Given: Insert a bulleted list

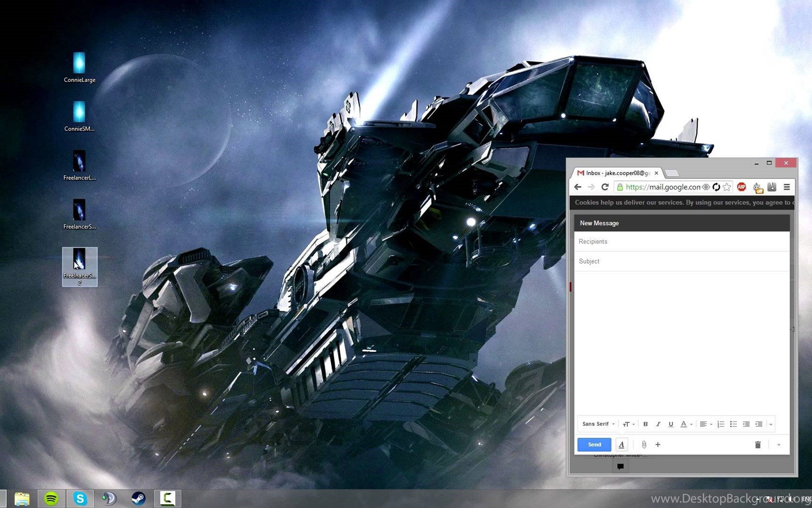Looking at the screenshot, I should click(x=733, y=424).
